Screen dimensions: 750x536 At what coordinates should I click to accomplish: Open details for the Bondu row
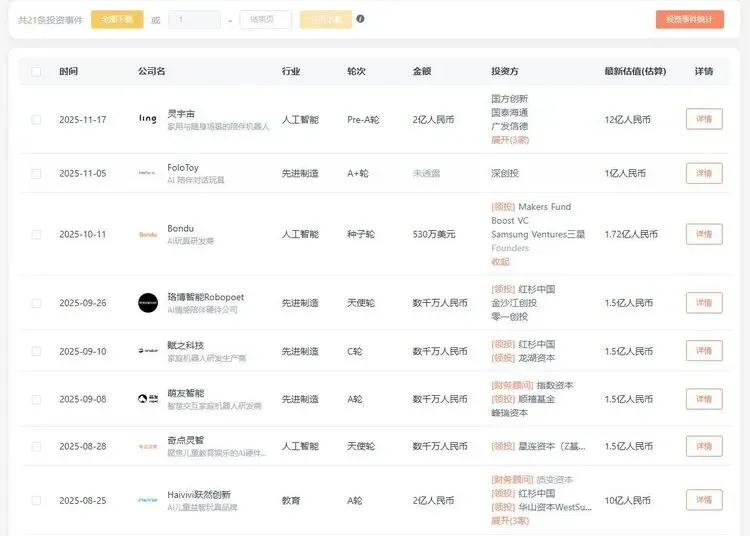(x=704, y=234)
